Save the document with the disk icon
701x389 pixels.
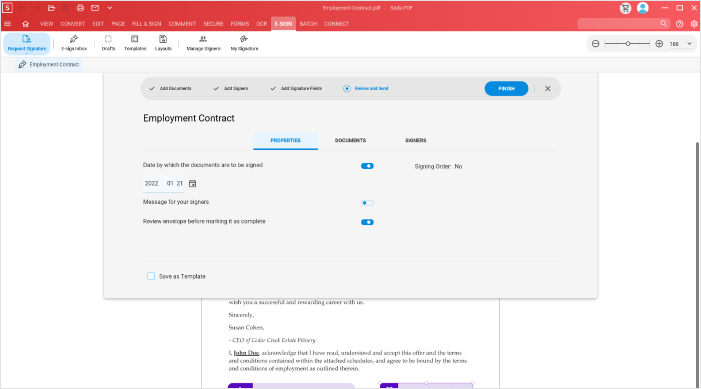click(66, 8)
